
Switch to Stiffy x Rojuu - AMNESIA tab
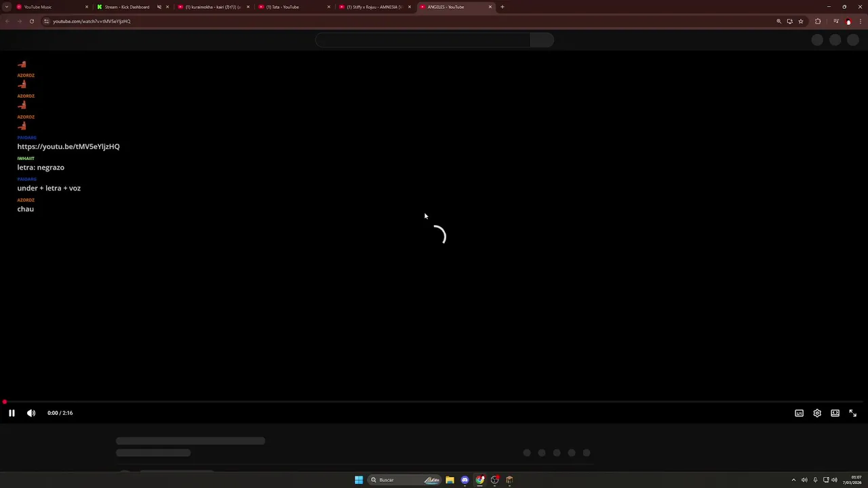pos(374,7)
